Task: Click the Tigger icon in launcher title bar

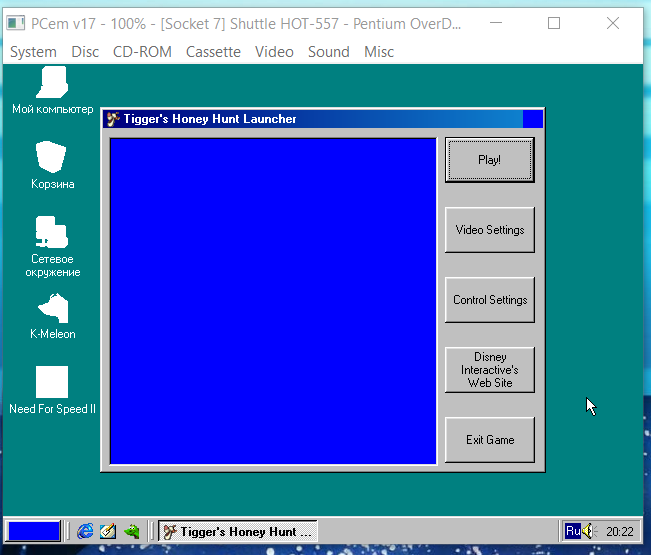Action: pos(113,119)
